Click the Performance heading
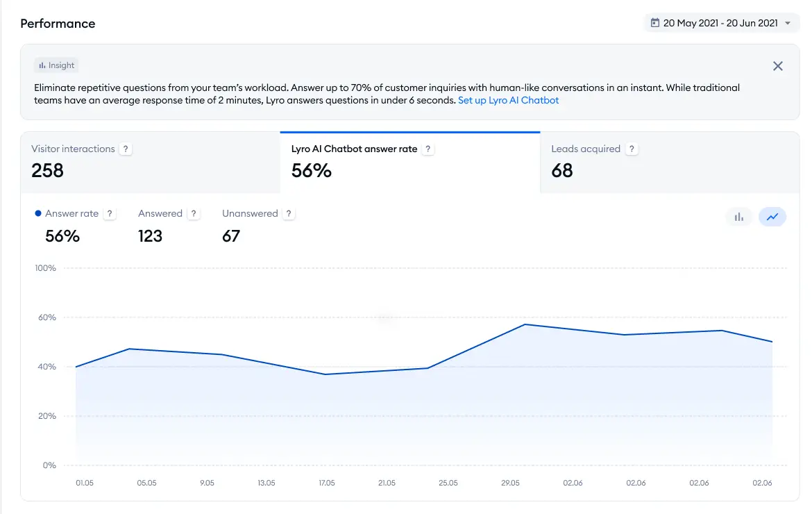The height and width of the screenshot is (514, 812). [58, 24]
